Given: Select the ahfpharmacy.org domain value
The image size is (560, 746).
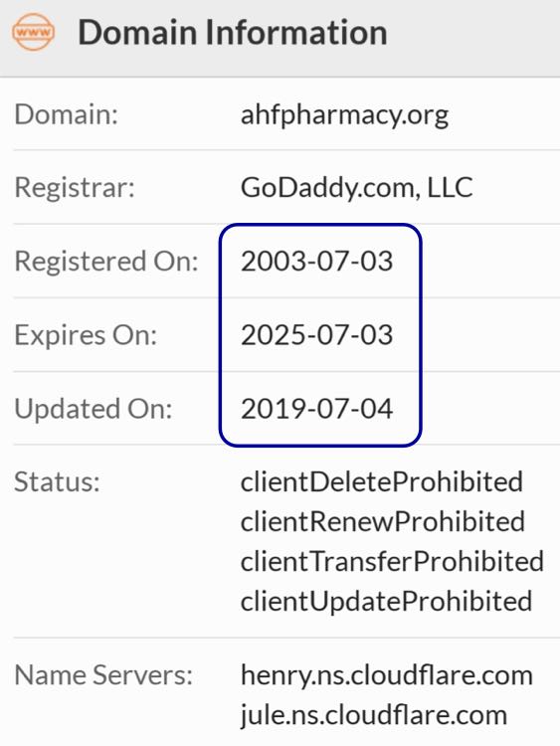Looking at the screenshot, I should click(344, 115).
